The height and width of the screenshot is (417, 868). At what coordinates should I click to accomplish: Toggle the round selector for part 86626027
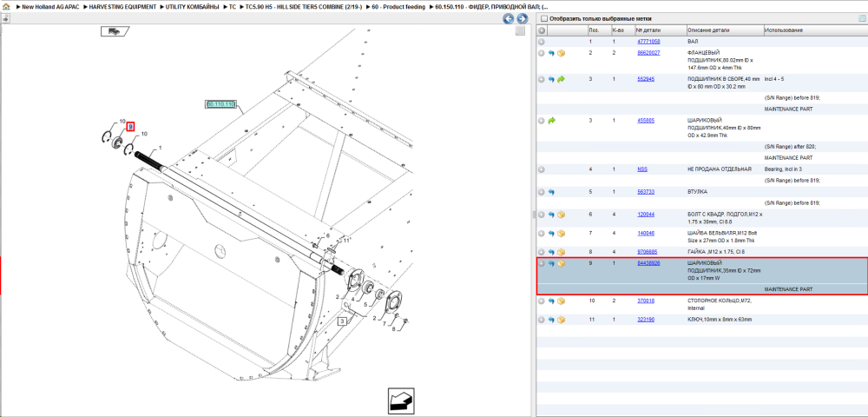click(542, 53)
